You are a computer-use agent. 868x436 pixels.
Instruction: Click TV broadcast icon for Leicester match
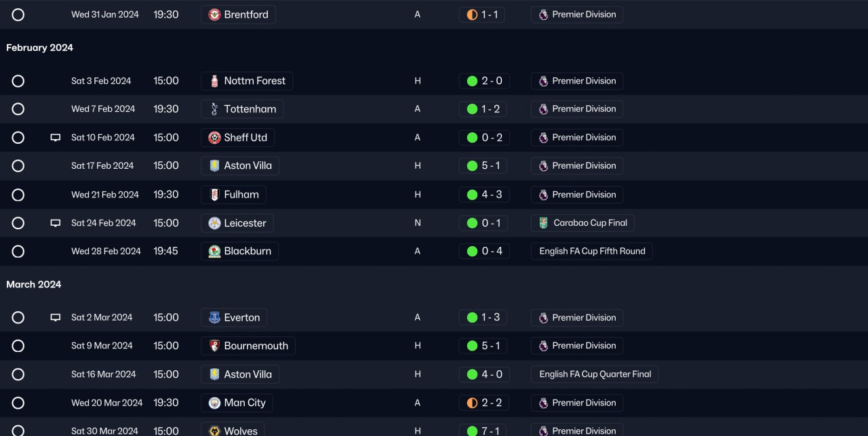(x=56, y=223)
